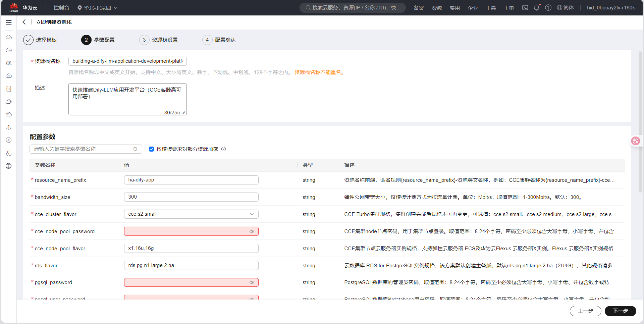Click the magnifier in parameter search box
The image size is (644, 324).
136,149
